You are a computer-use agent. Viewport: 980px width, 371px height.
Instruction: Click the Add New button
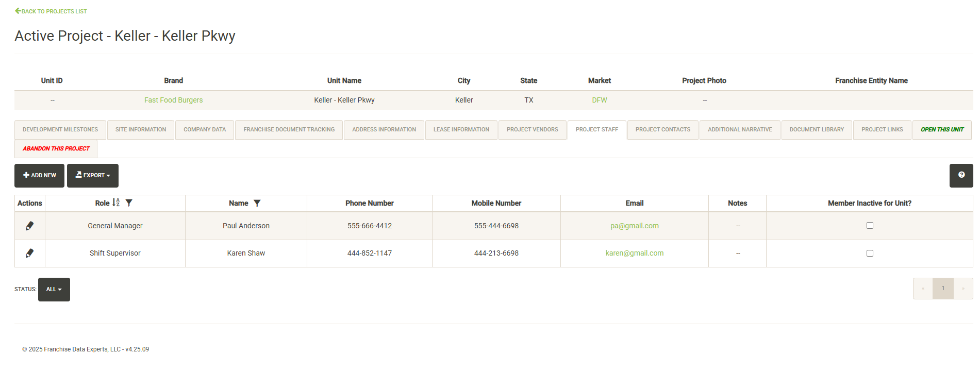point(40,176)
